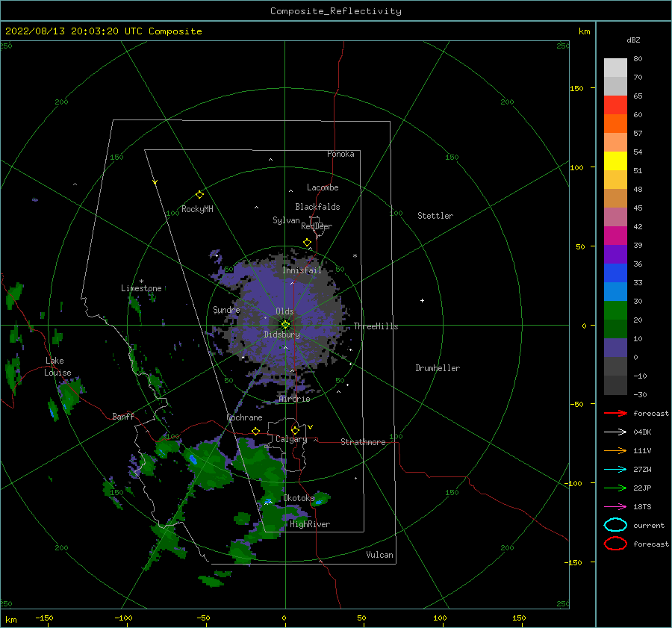Pick the magenta 42-39 dBZ swatch
This screenshot has width=672, height=628.
[x=615, y=236]
